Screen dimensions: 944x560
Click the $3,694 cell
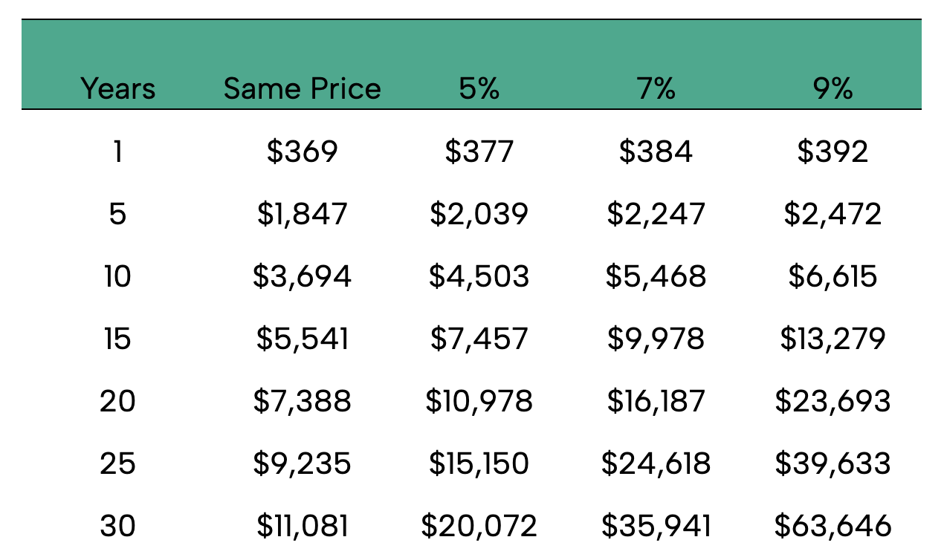[x=302, y=276]
